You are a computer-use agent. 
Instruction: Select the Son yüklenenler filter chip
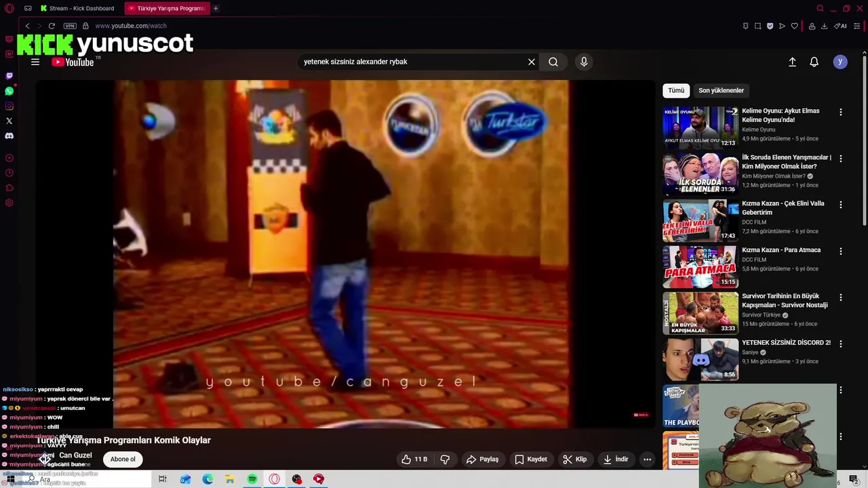point(721,90)
